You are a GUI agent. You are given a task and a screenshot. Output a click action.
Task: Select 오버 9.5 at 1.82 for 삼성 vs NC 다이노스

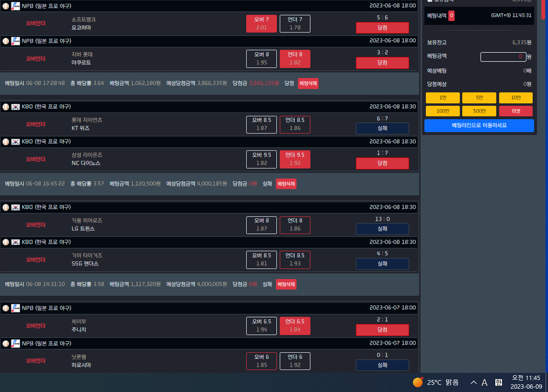pos(262,159)
